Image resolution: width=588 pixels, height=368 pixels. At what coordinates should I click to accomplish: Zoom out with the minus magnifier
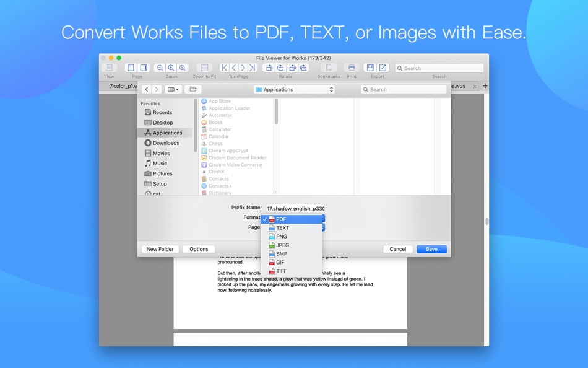coord(160,68)
